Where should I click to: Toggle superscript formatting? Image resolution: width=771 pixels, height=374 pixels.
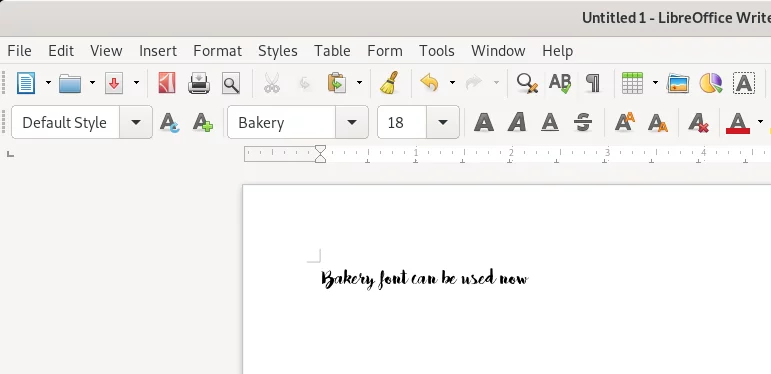(x=625, y=122)
